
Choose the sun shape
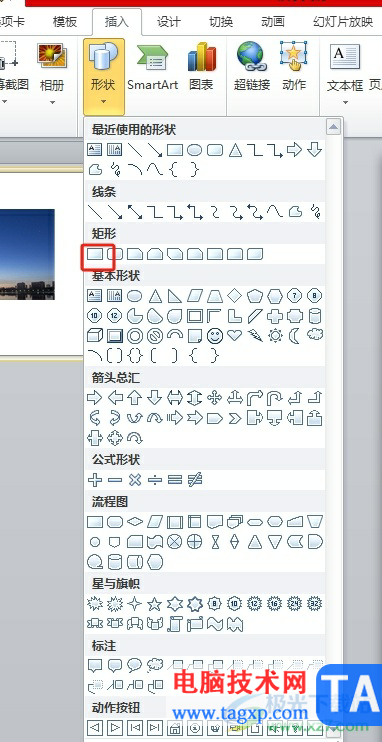click(x=275, y=336)
